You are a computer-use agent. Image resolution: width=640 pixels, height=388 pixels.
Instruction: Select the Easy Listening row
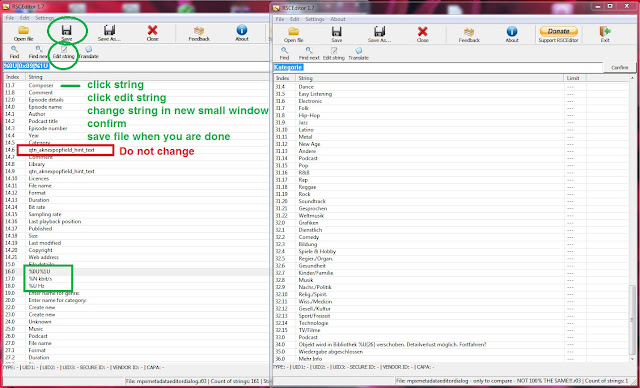click(x=451, y=94)
